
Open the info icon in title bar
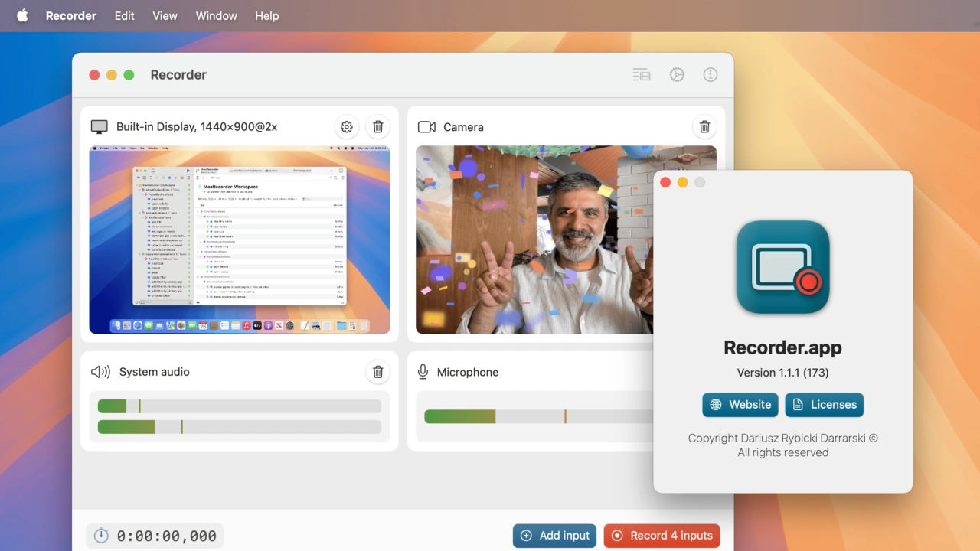[x=710, y=75]
